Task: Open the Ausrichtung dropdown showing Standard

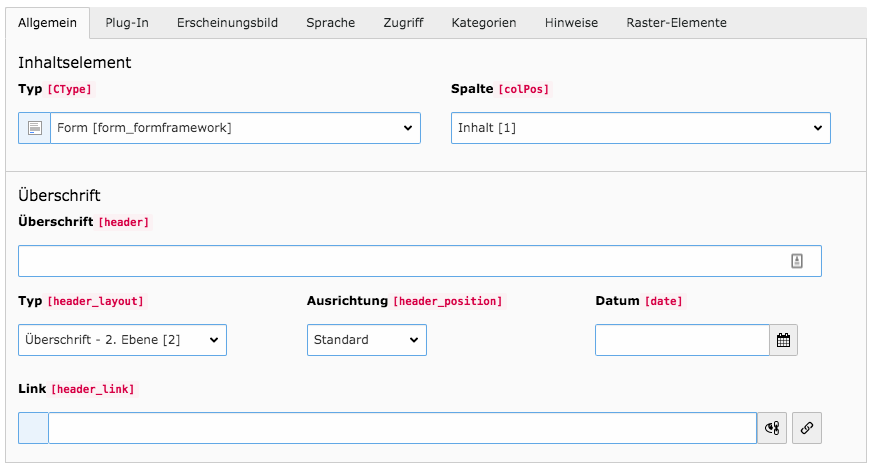Action: (367, 340)
